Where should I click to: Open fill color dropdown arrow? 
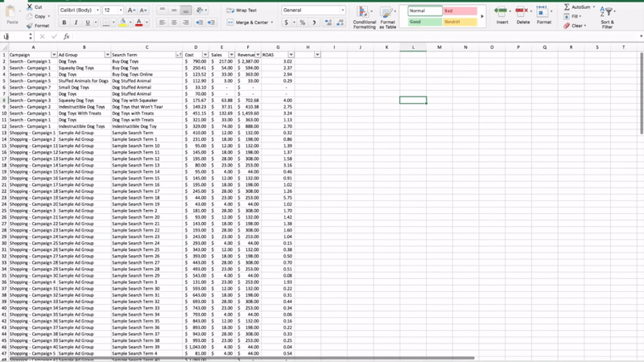[130, 23]
